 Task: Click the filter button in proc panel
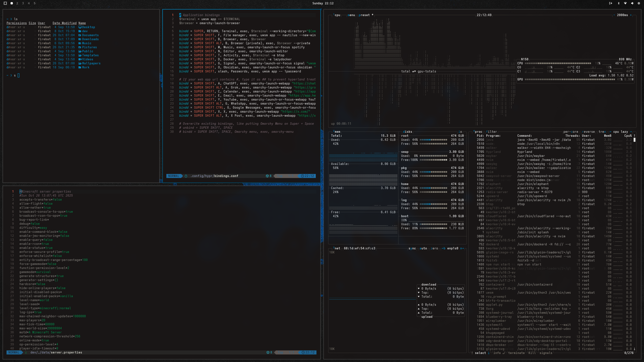coord(492,132)
